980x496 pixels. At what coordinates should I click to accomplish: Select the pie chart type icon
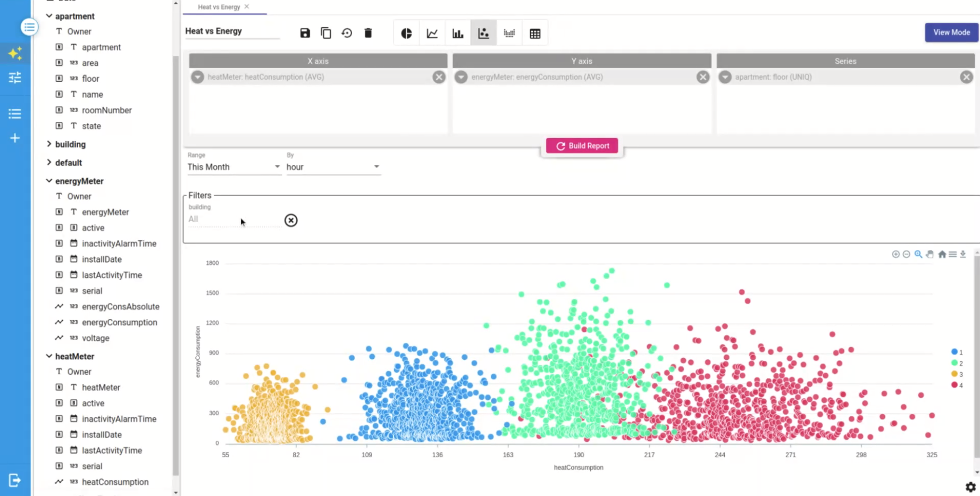406,33
